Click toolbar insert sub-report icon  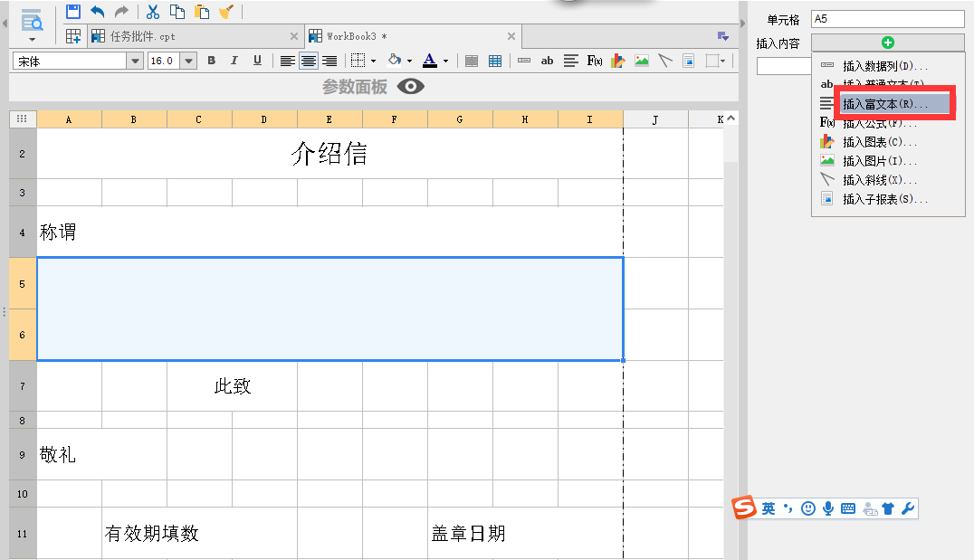click(688, 61)
